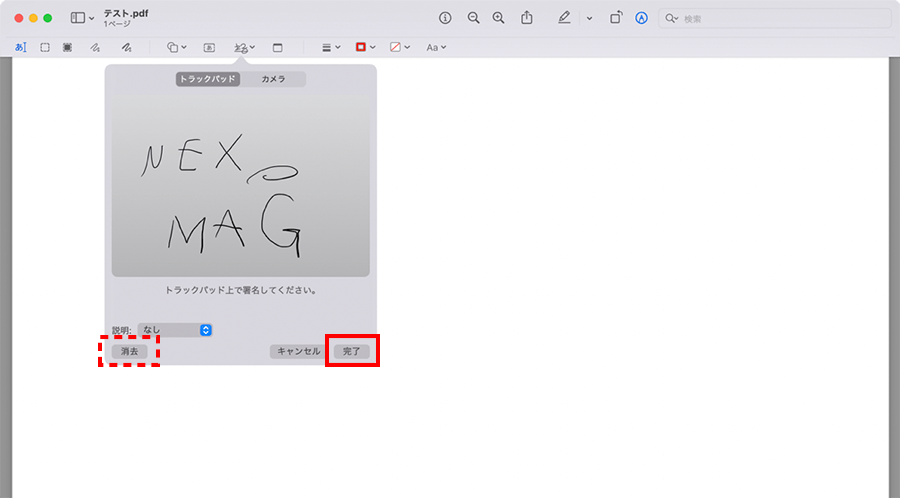Insert a text box annotation
The height and width of the screenshot is (498, 900).
tap(209, 47)
